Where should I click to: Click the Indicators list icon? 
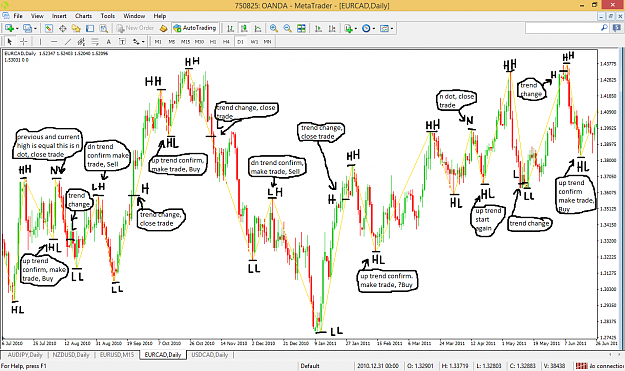[348, 28]
